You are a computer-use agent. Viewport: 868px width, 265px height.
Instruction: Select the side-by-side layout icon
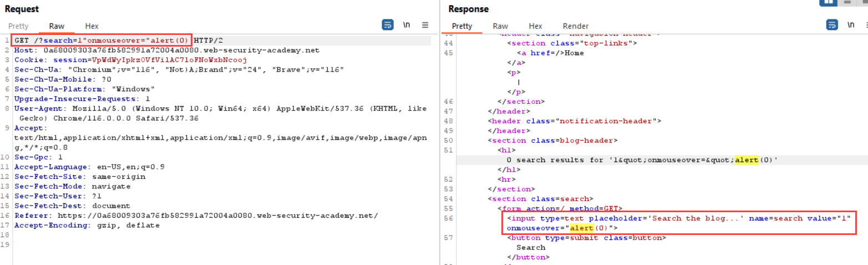(x=828, y=2)
